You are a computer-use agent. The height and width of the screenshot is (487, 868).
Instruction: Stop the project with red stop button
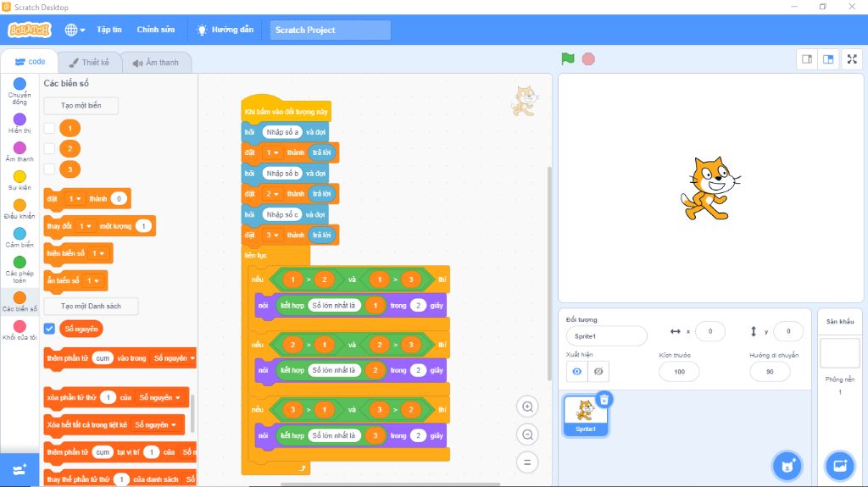[x=588, y=58]
